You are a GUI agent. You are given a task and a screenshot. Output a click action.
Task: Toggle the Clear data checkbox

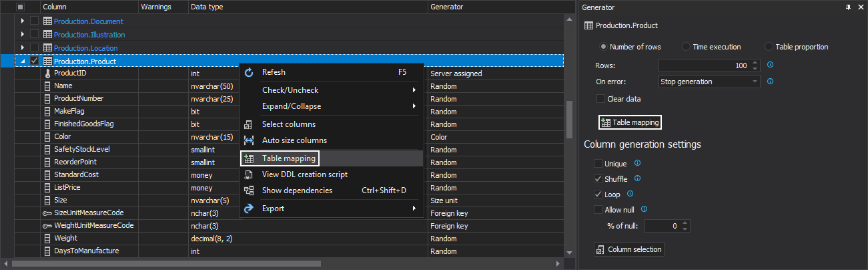[600, 99]
